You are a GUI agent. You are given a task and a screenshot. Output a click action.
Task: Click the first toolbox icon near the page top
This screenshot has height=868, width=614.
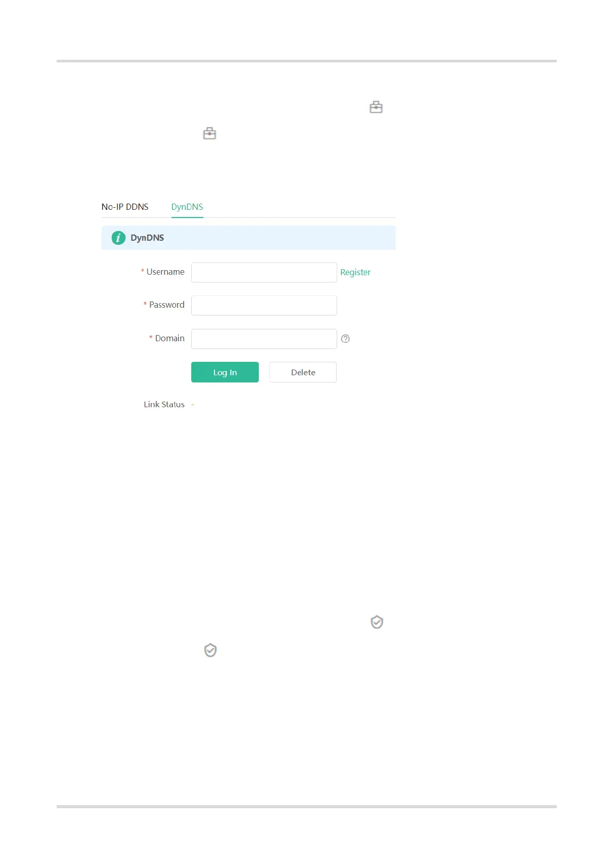376,107
